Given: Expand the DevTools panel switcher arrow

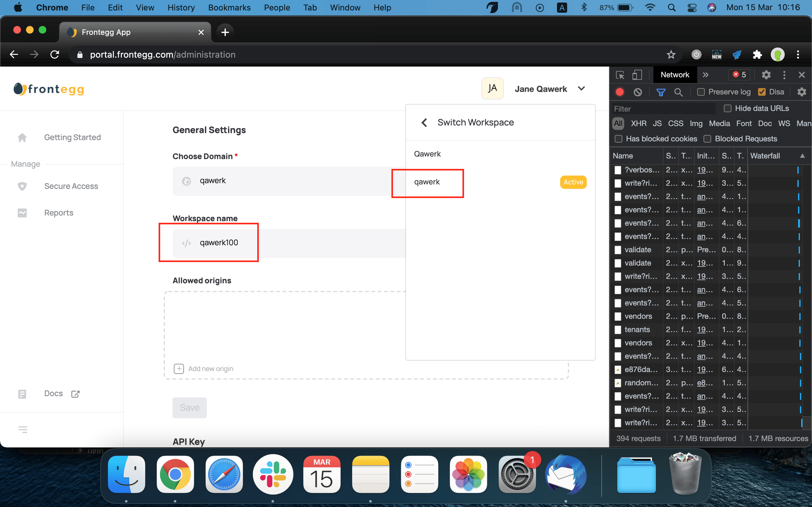Looking at the screenshot, I should click(x=706, y=75).
